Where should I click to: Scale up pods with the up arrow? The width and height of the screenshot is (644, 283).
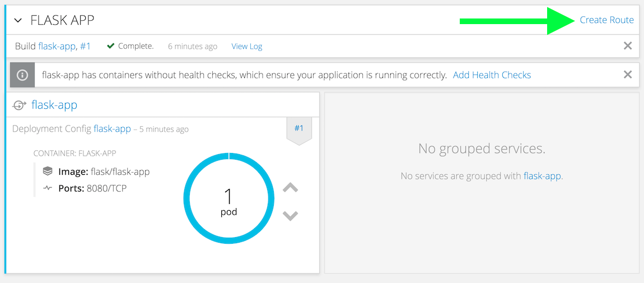(x=291, y=188)
